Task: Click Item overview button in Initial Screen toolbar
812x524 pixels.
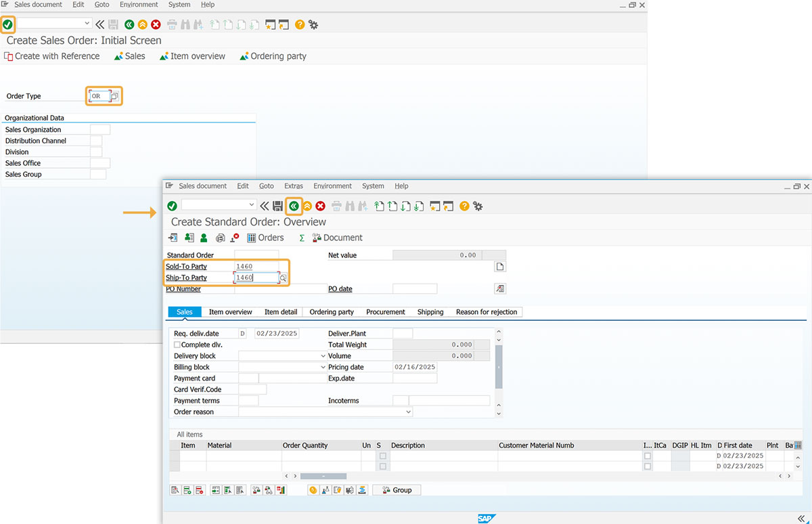Action: [x=192, y=56]
